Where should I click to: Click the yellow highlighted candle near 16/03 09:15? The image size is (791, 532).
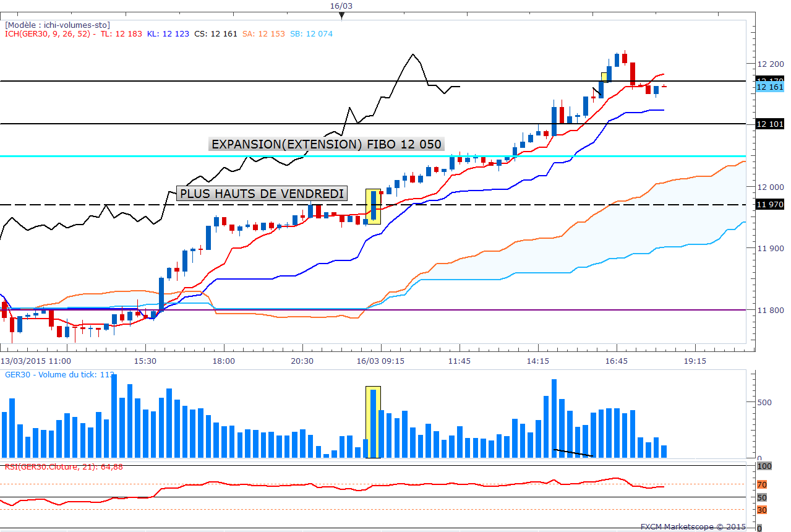pos(374,207)
